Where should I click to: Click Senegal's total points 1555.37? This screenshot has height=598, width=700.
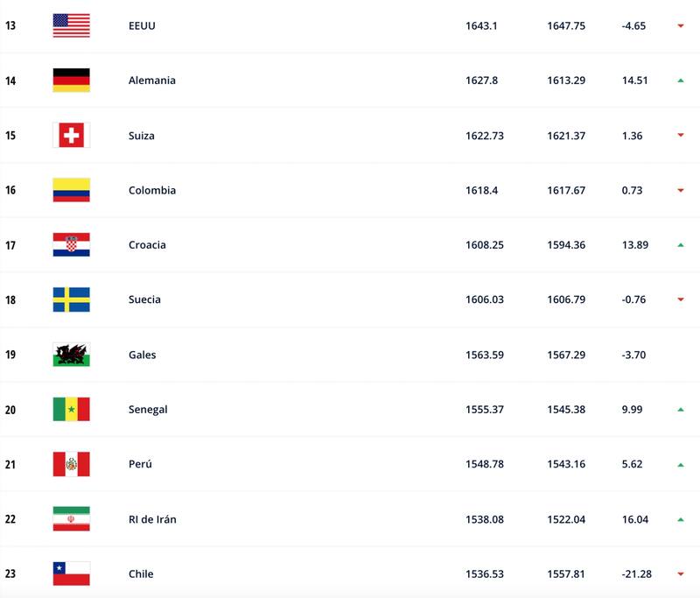pyautogui.click(x=484, y=409)
